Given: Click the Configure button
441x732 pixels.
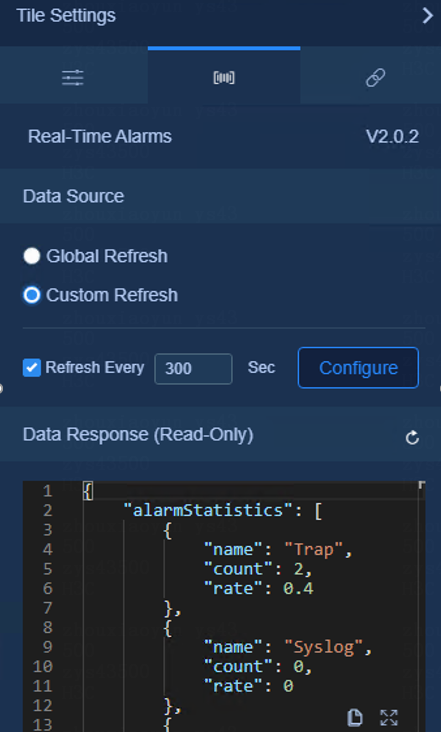Looking at the screenshot, I should (358, 368).
